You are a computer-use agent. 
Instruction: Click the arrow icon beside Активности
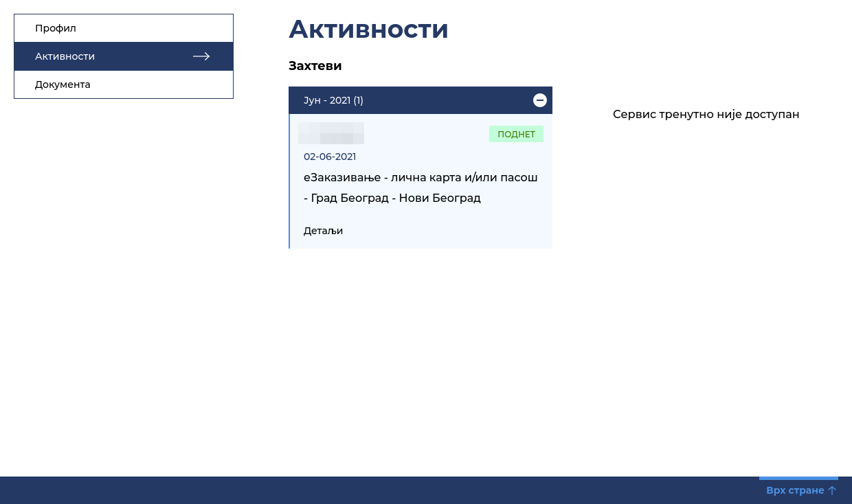point(201,56)
